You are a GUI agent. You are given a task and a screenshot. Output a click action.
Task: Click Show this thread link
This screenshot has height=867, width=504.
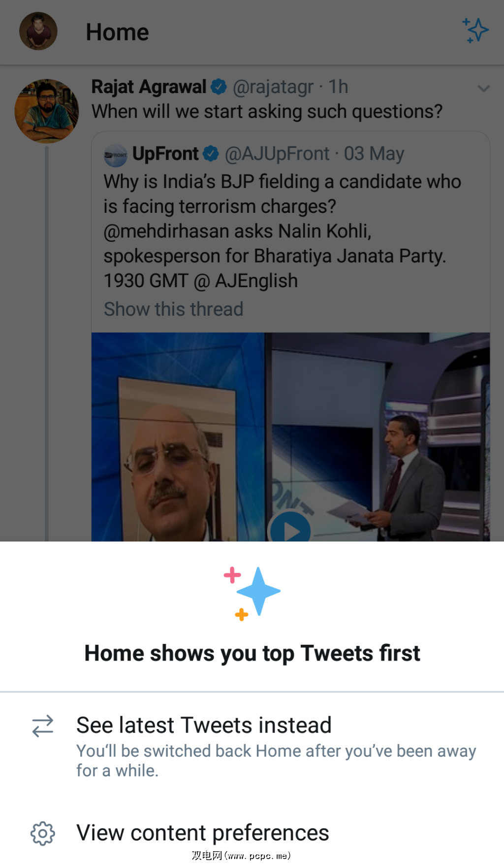coord(174,309)
